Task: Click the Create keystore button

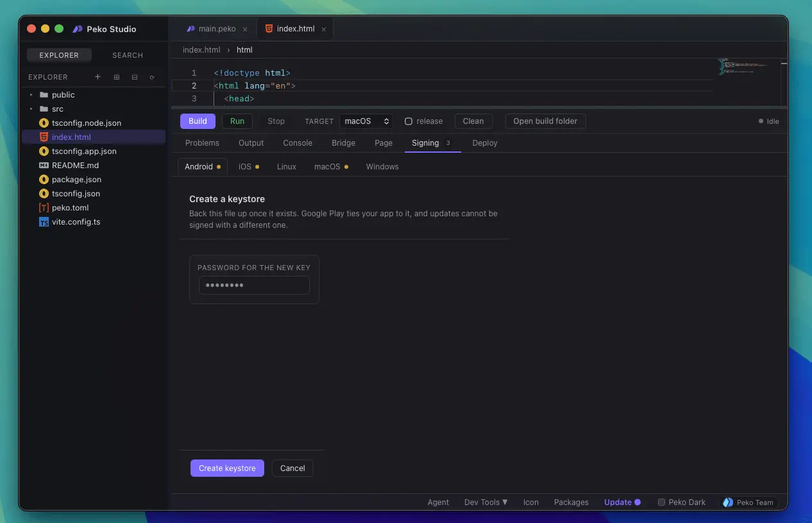Action: coord(227,468)
